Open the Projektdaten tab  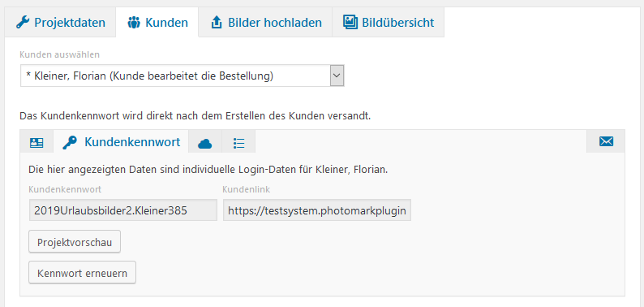pyautogui.click(x=60, y=22)
